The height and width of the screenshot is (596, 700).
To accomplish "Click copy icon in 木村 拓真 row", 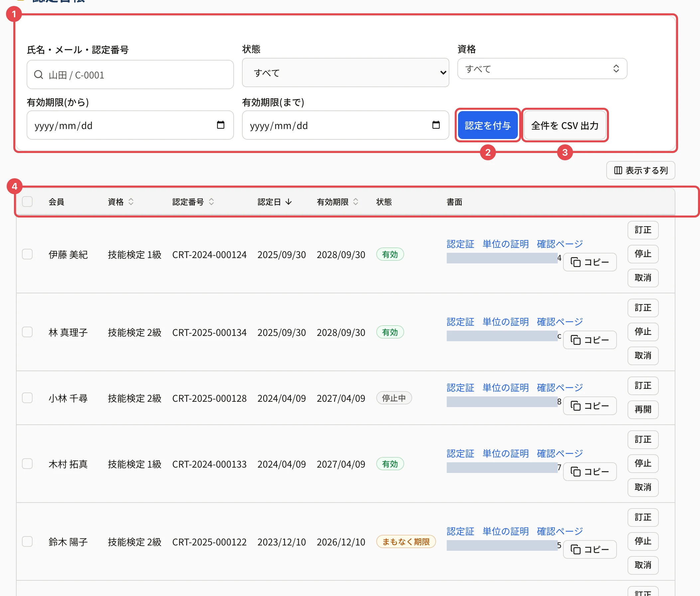I will [x=575, y=472].
